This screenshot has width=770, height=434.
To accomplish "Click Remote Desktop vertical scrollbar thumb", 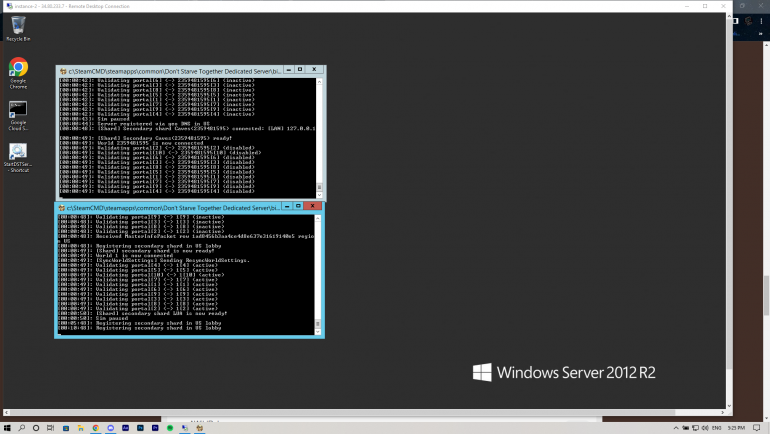I will point(729,195).
